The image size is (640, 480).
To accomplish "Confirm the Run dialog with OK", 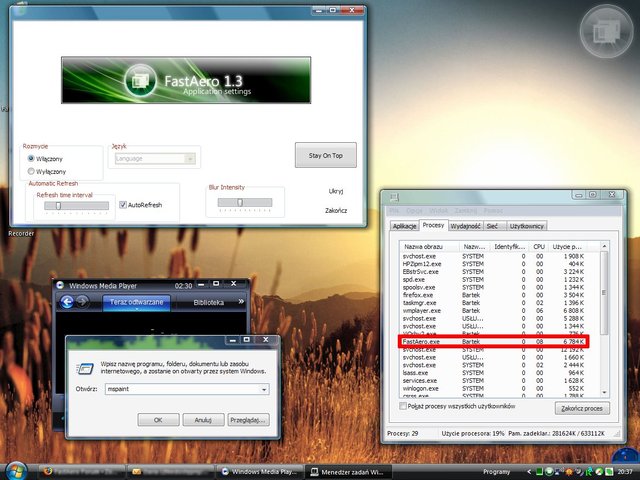I will (x=158, y=420).
